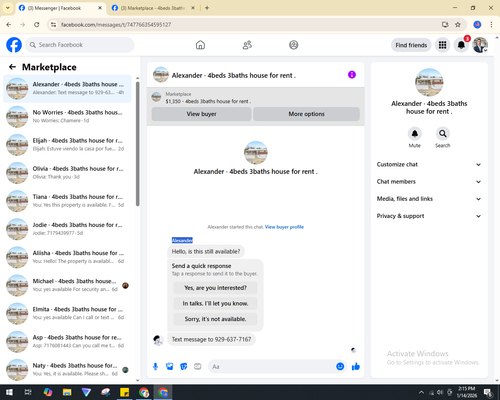Click the Find friends button
Screen dimensions: 500x400
(x=411, y=45)
